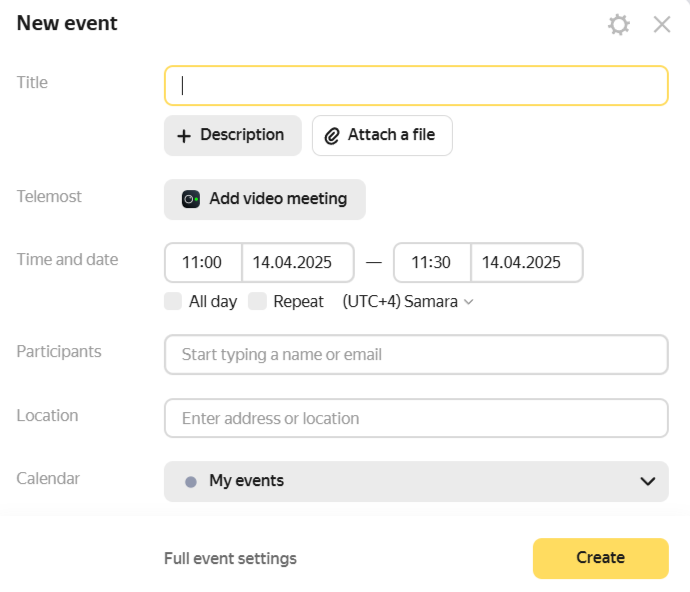Viewport: 690px width, 592px height.
Task: Open the 11:00 start time picker
Action: pos(202,263)
